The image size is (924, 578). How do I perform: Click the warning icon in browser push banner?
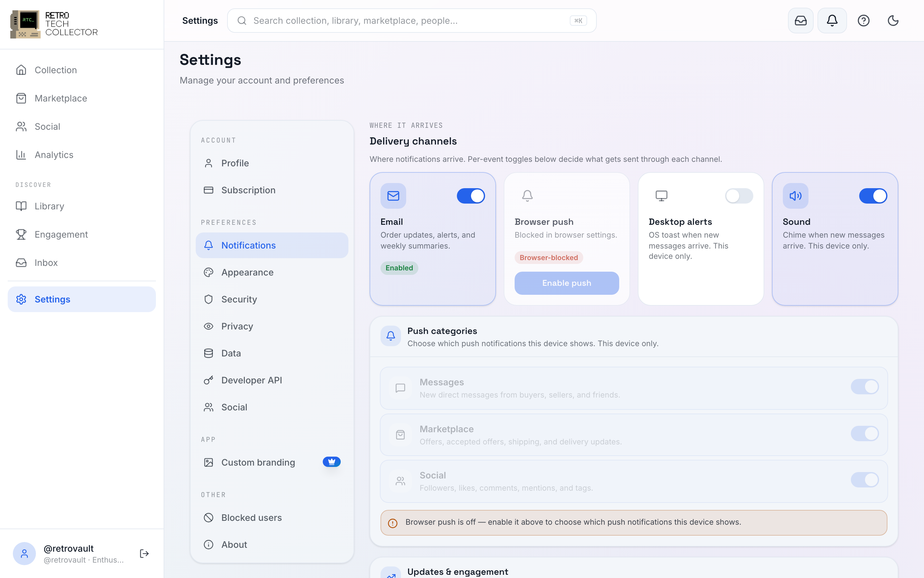pos(392,523)
